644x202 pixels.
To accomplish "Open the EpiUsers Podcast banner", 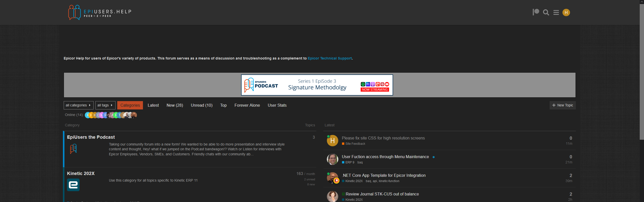I will tap(317, 85).
